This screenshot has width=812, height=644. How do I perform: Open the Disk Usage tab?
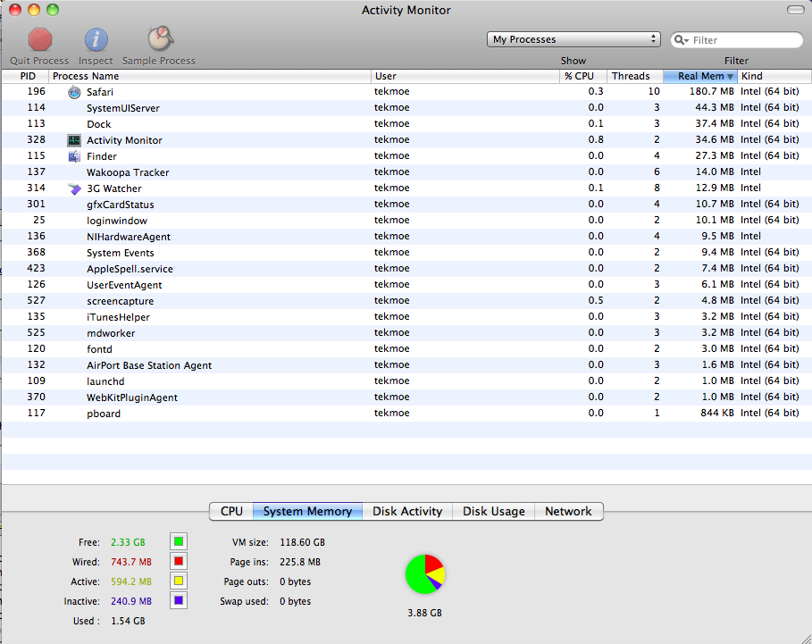pos(493,511)
